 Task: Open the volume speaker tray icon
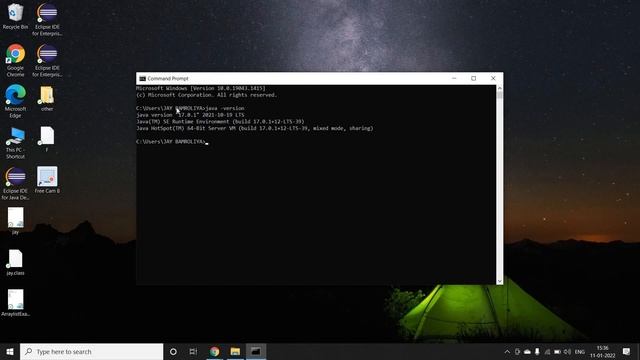pos(567,352)
